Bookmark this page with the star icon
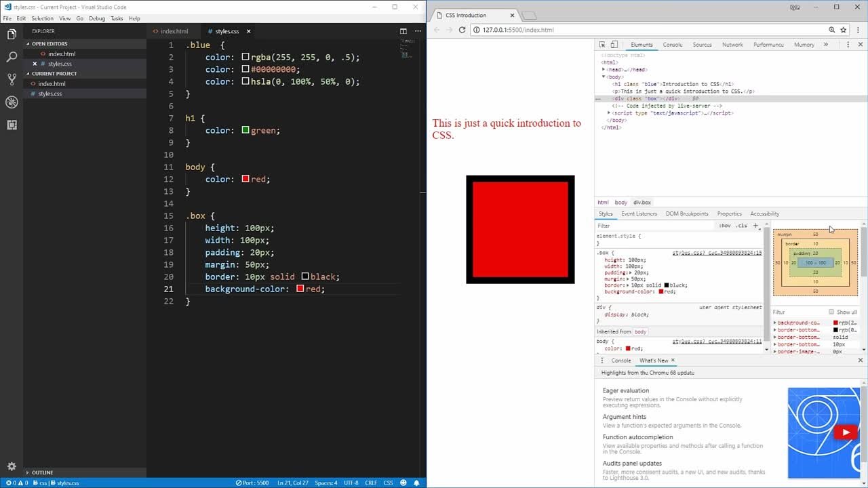Image resolution: width=868 pixels, height=488 pixels. tap(844, 30)
